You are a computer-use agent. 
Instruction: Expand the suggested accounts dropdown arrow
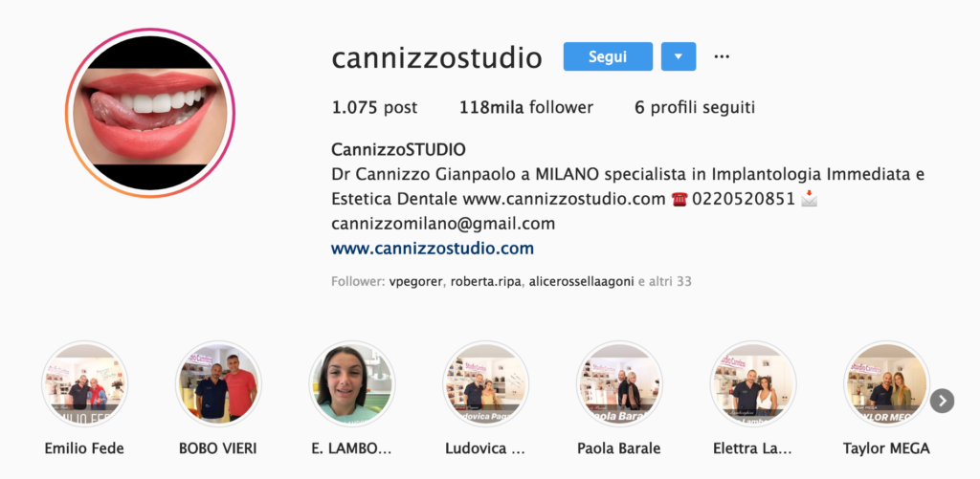679,56
